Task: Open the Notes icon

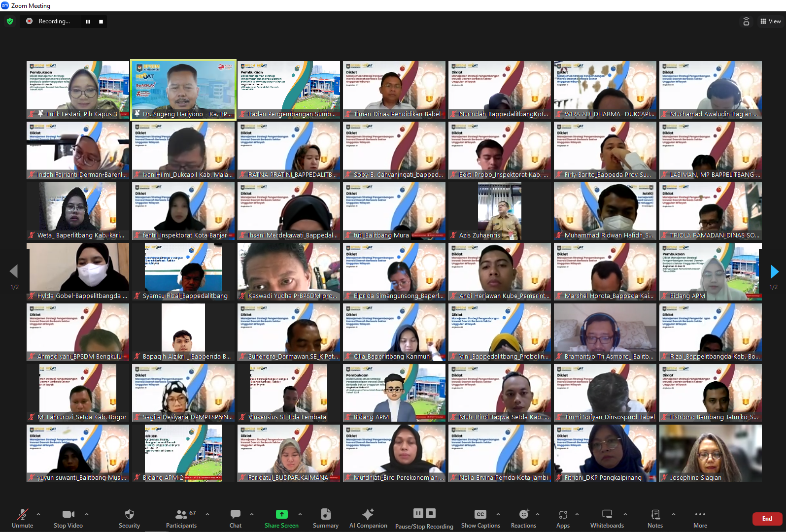Action: (655, 514)
